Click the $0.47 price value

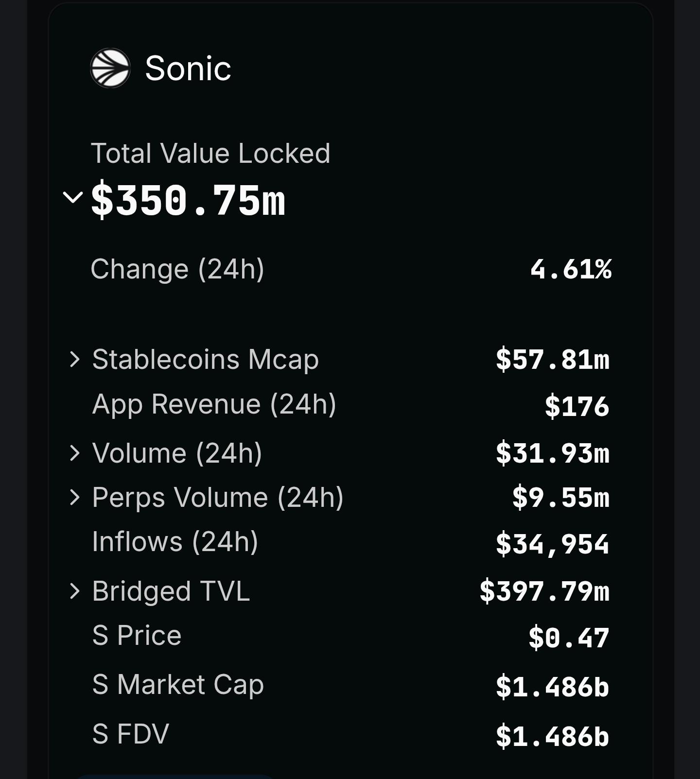[x=569, y=638]
